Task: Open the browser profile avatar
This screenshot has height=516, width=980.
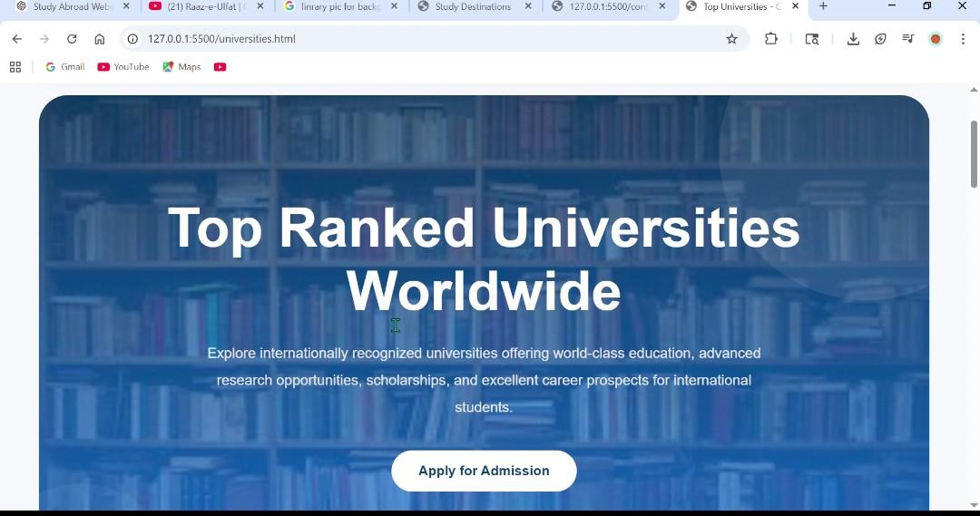Action: tap(936, 39)
